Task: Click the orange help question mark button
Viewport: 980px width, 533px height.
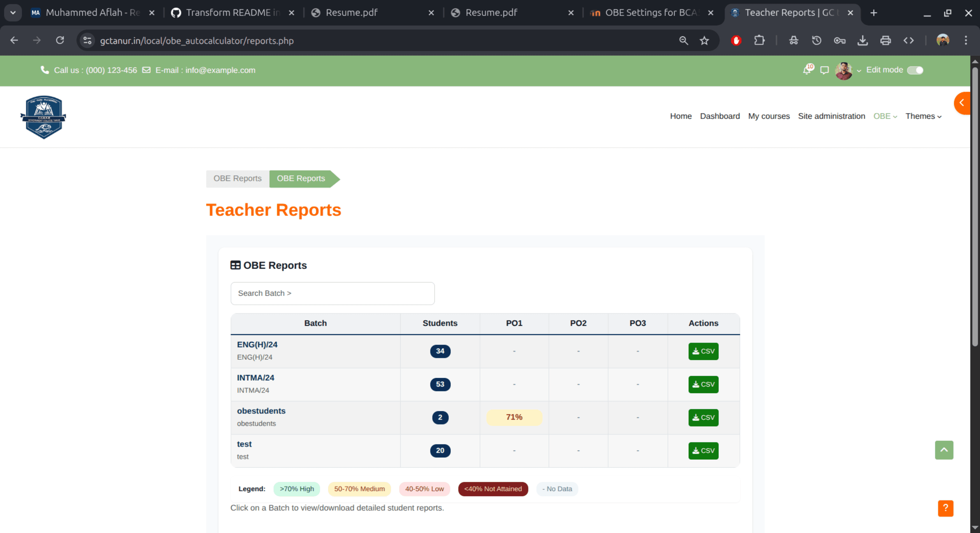Action: (945, 508)
